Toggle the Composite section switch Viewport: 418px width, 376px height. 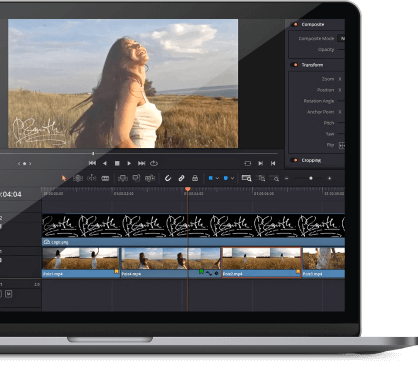(x=294, y=24)
